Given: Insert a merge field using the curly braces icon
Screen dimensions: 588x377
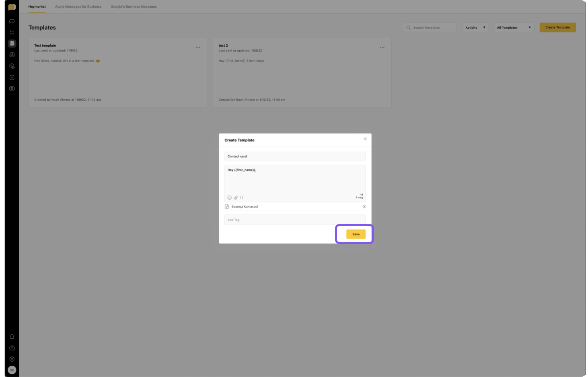Looking at the screenshot, I should tap(242, 198).
